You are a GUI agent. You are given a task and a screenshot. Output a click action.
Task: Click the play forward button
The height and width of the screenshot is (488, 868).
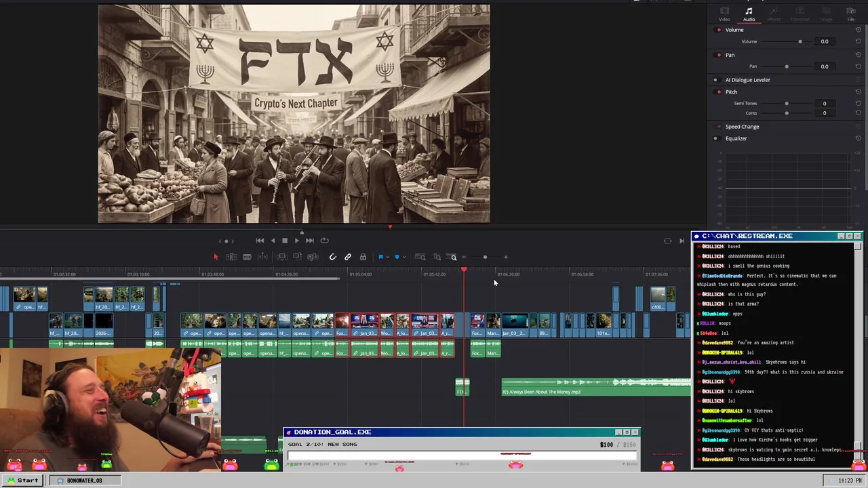coord(296,241)
